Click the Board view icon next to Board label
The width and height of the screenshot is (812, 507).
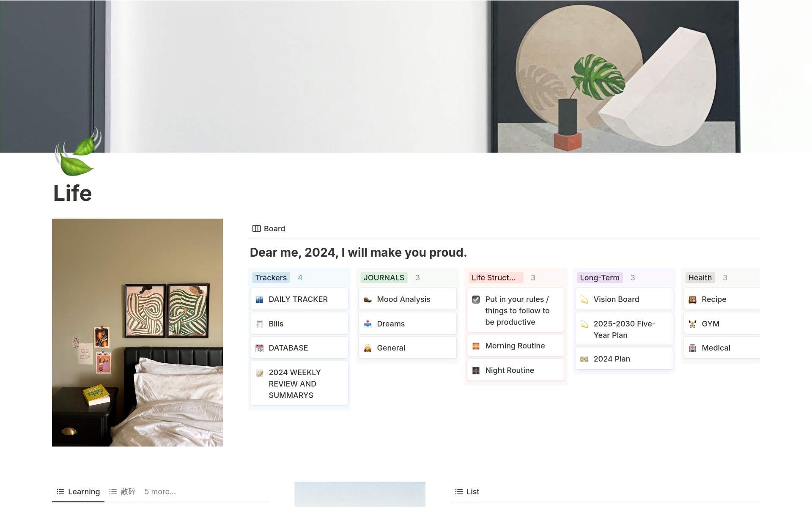256,228
